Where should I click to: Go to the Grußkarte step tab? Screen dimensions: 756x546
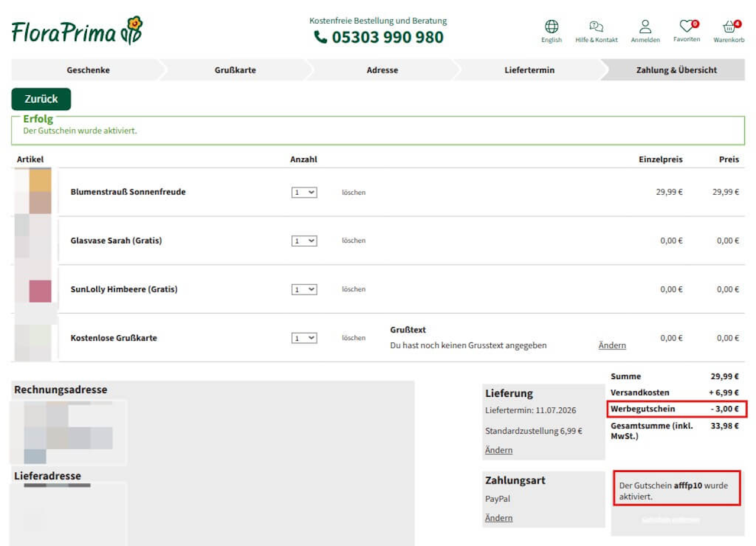click(235, 70)
